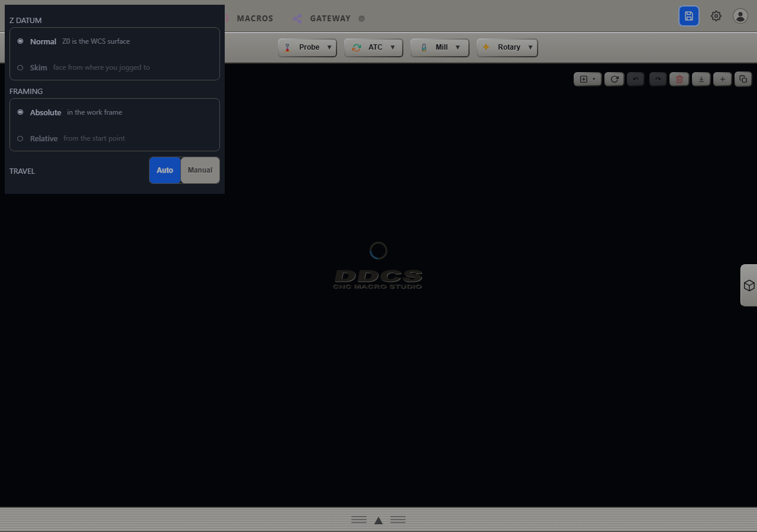Viewport: 757px width, 532px height.
Task: Click 'face from where you jogged to' text
Action: point(101,67)
